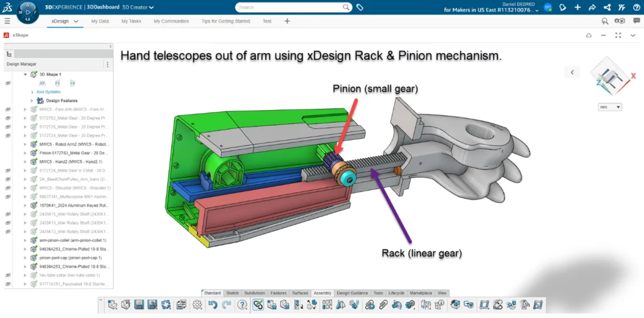Screen dimensions: 644x318
Task: Open the Help question mark tool
Action: [x=243, y=305]
